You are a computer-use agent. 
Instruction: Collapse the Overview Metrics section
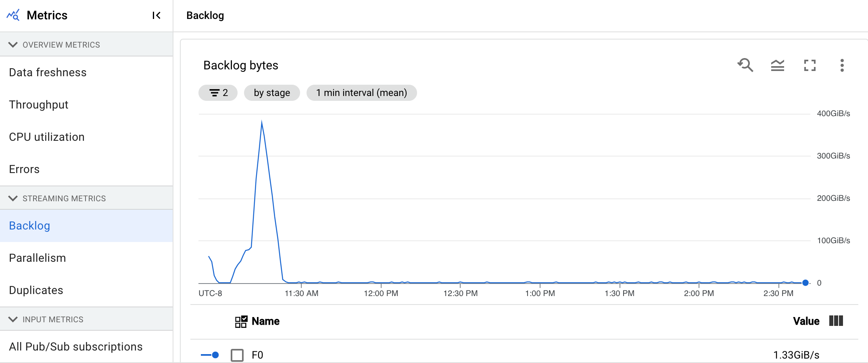pos(13,44)
